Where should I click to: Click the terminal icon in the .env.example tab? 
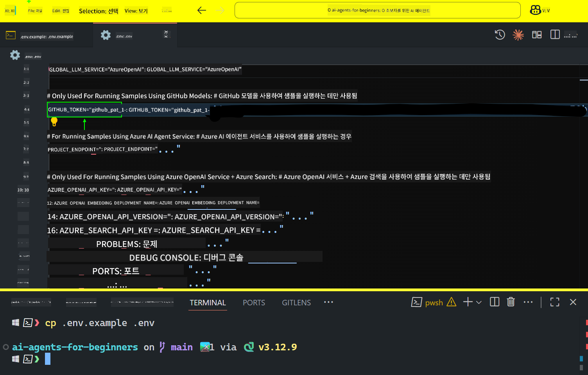[11, 35]
